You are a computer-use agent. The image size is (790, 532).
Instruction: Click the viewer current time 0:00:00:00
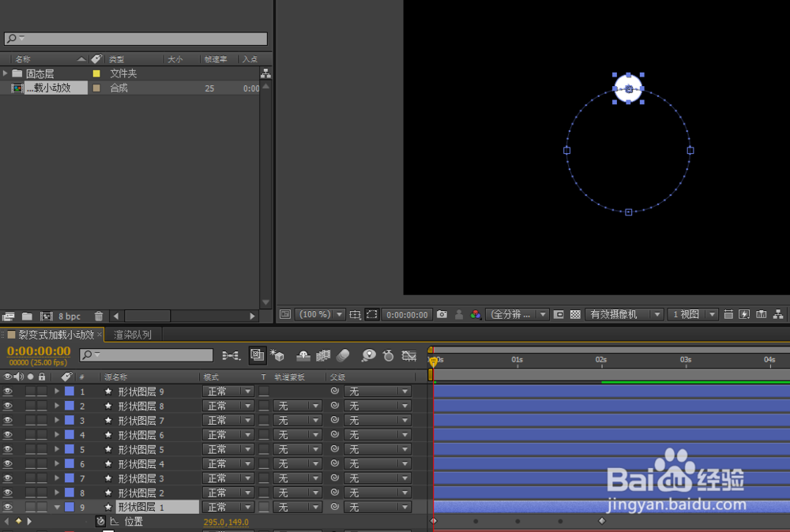coord(407,315)
